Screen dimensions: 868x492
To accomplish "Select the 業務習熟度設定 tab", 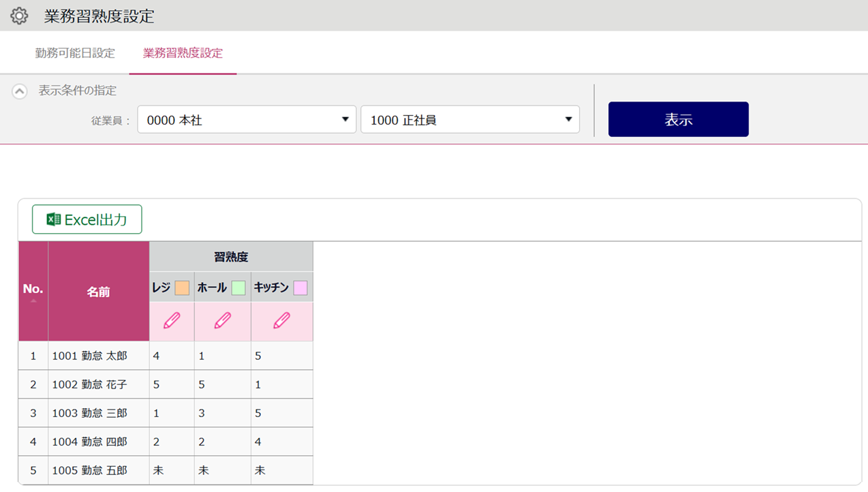I will point(183,53).
